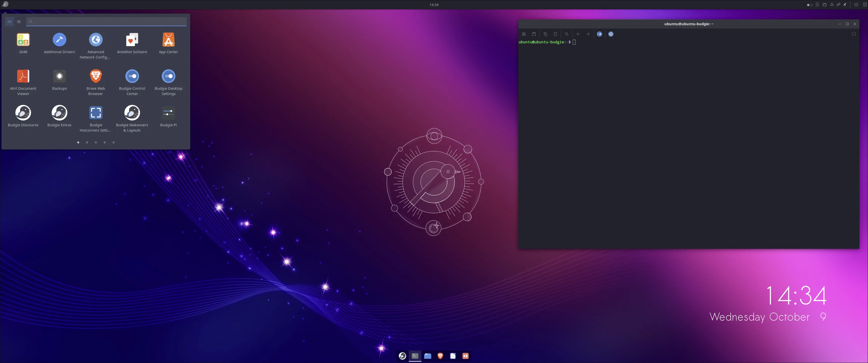The width and height of the screenshot is (868, 363).
Task: Switch to the second workspace dot
Action: coord(812,4)
